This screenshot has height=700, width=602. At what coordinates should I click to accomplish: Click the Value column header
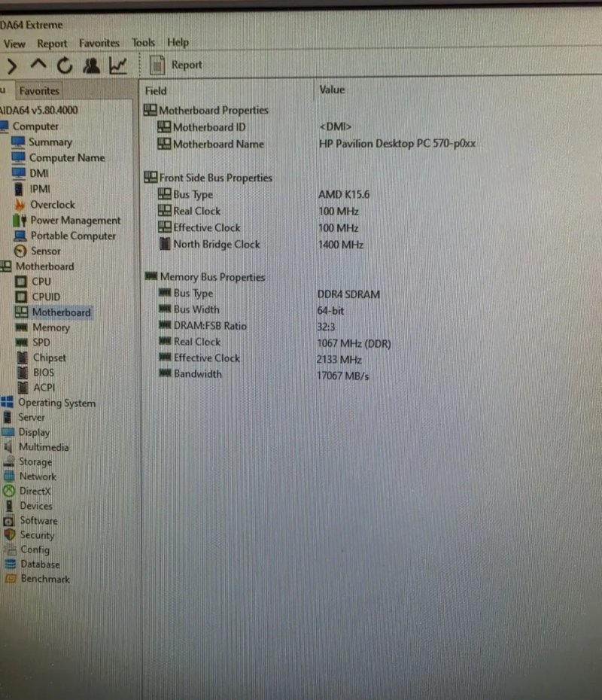tap(332, 90)
